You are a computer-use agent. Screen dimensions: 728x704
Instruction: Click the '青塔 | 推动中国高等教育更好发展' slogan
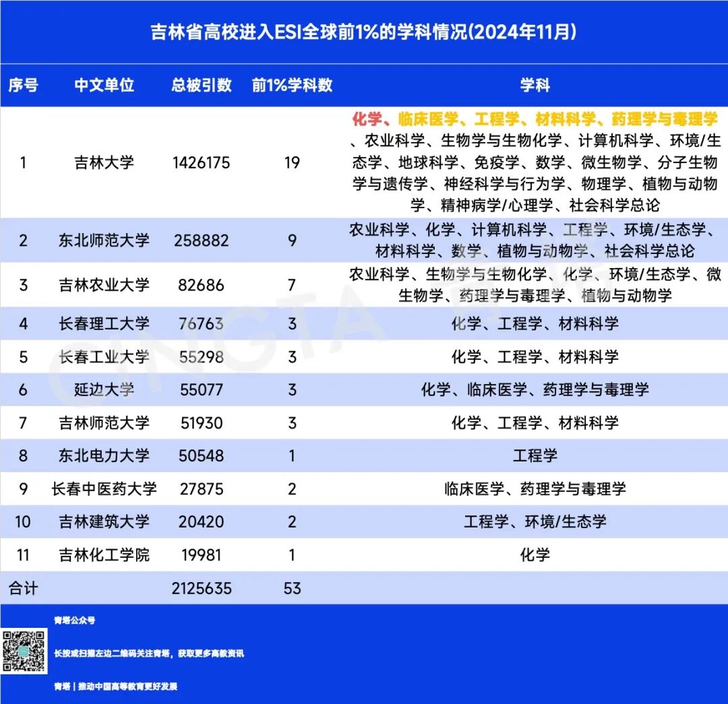tap(116, 686)
